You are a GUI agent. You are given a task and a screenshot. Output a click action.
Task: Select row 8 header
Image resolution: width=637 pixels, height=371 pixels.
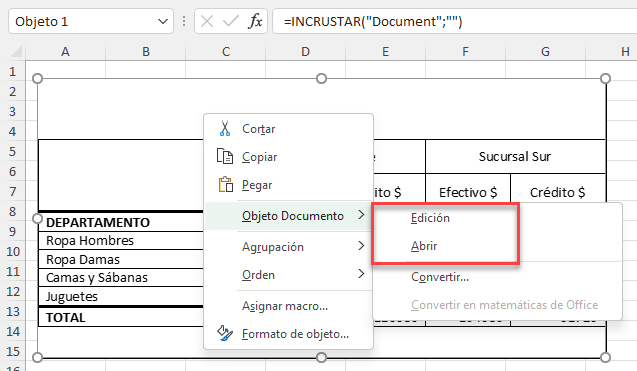[13, 212]
